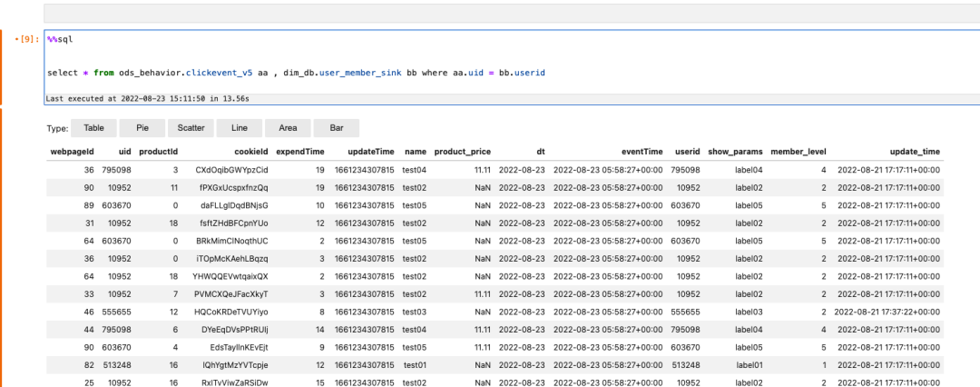Switch visualization to Bar chart
This screenshot has height=387, width=980.
336,129
